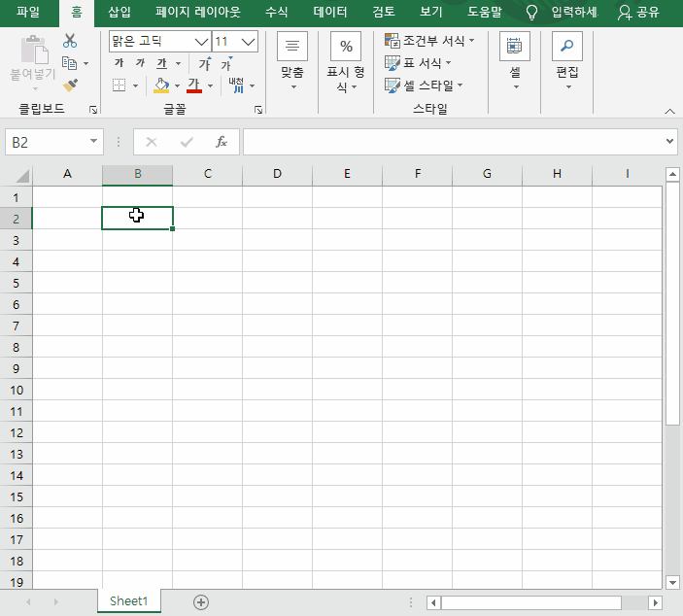The width and height of the screenshot is (683, 616).
Task: Select column C header
Action: (207, 174)
